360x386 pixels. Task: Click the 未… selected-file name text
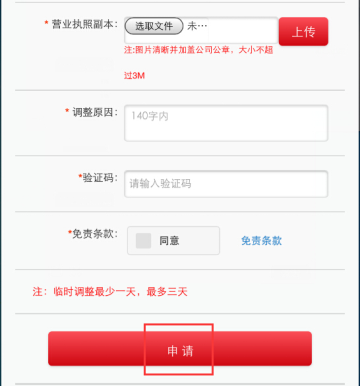(197, 26)
